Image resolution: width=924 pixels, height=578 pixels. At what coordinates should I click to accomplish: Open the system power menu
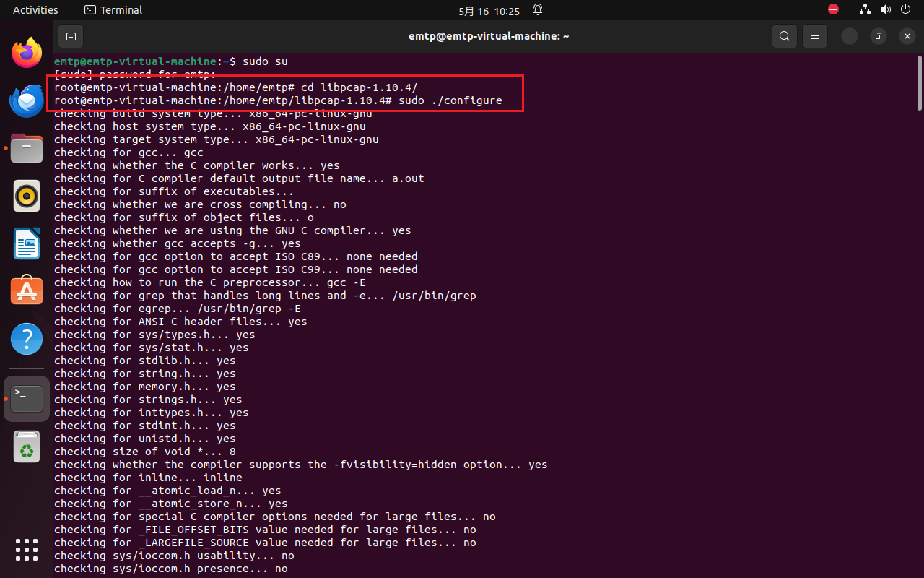coord(905,9)
